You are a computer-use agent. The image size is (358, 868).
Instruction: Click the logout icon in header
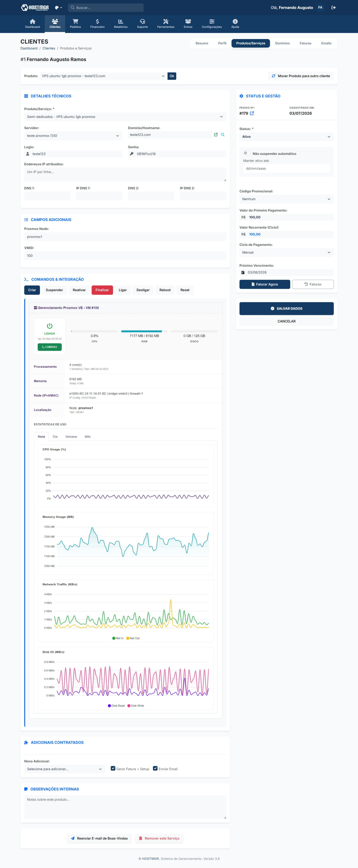(333, 7)
